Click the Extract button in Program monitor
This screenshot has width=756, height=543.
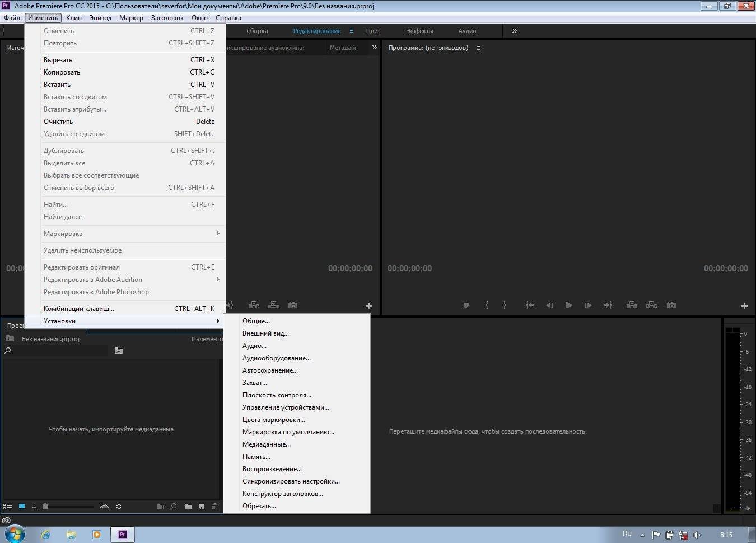pos(651,305)
